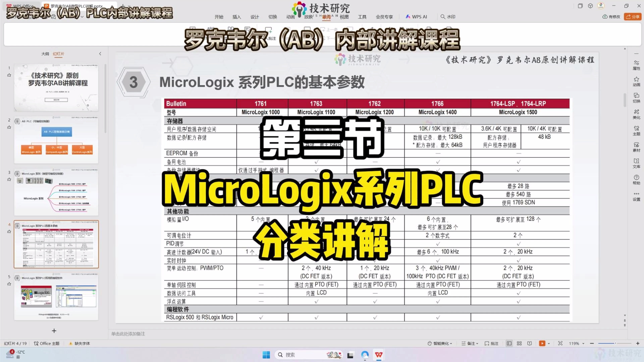Click the 素材 materials sidebar icon
Viewport: 644px width, 362px height.
(636, 147)
